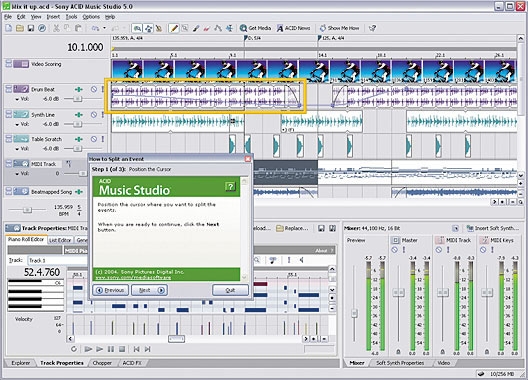Mute the Drum Beat track
528x380 pixels.
tap(94, 89)
